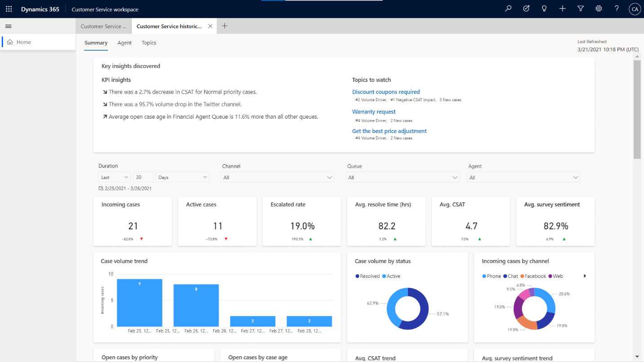Screen dimensions: 644x362
Task: Open the Days duration unit dropdown
Action: pyautogui.click(x=182, y=177)
